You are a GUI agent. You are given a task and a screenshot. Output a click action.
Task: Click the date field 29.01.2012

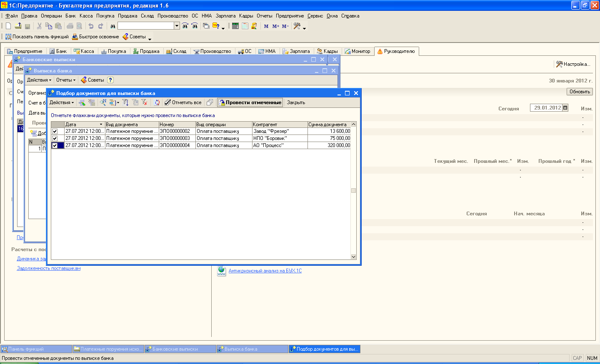pyautogui.click(x=546, y=107)
